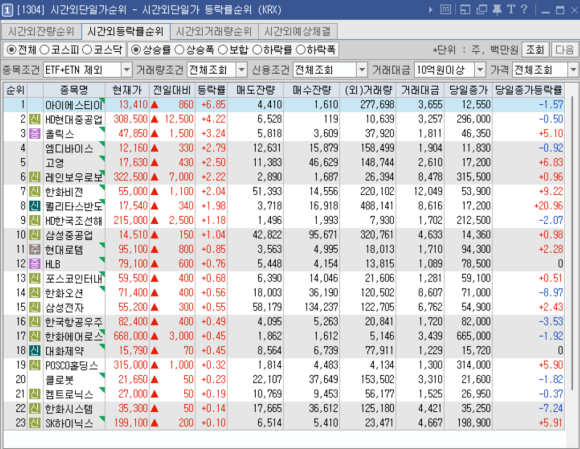The width and height of the screenshot is (580, 449).
Task: Open font settings via the T icon
Action: pos(511,10)
